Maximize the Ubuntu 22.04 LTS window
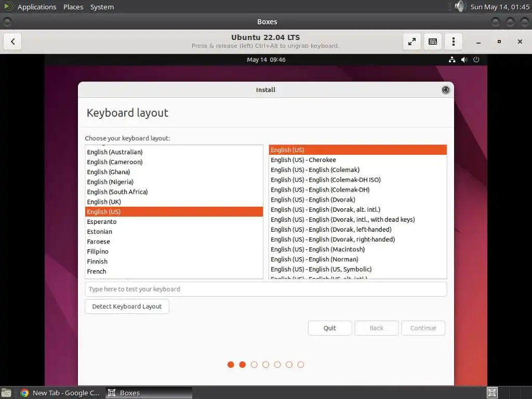Screen dimensions: 532x399 (x=499, y=42)
